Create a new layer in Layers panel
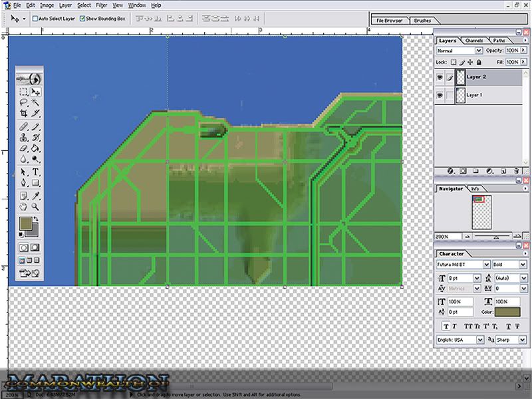 click(x=503, y=171)
